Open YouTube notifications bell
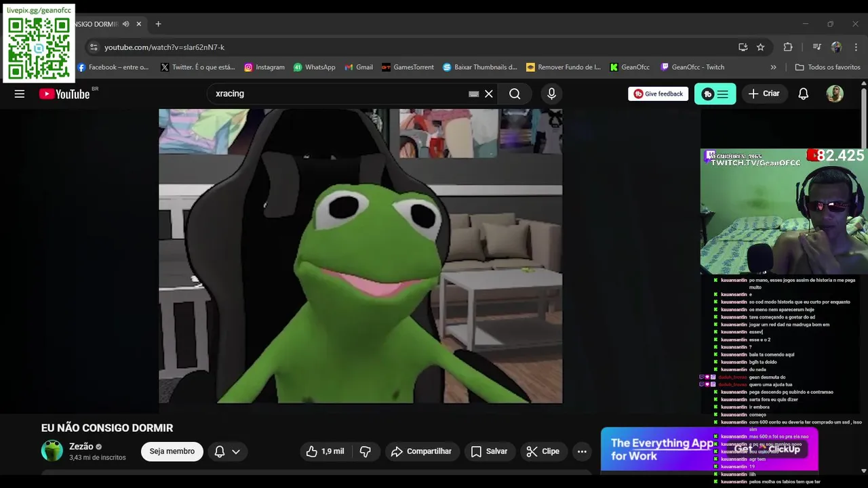Viewport: 868px width, 488px height. coord(803,94)
